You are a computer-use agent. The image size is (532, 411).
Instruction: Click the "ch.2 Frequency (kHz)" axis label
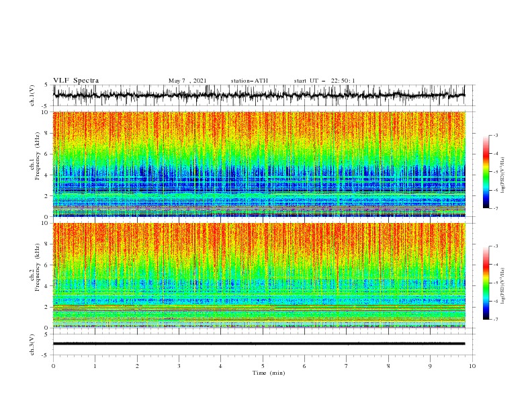(x=35, y=267)
